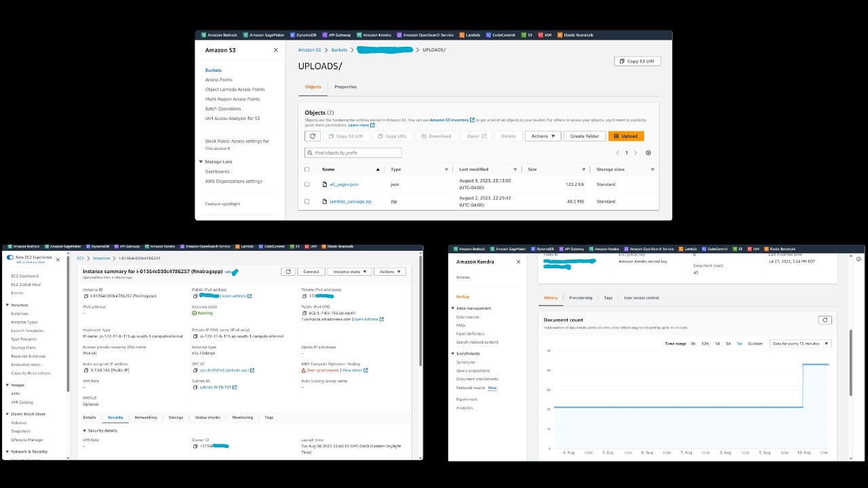The image size is (868, 488).
Task: Select the 3h time range option
Action: 693,344
